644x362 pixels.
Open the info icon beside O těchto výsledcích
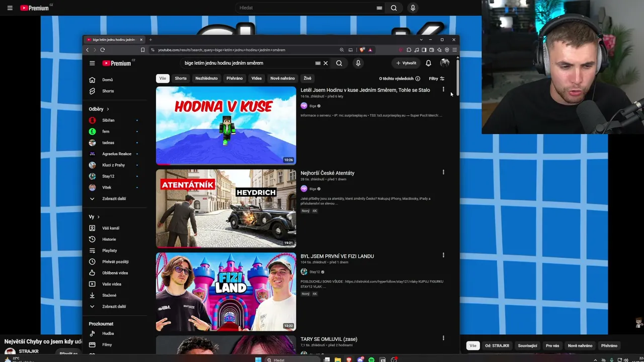point(418,78)
